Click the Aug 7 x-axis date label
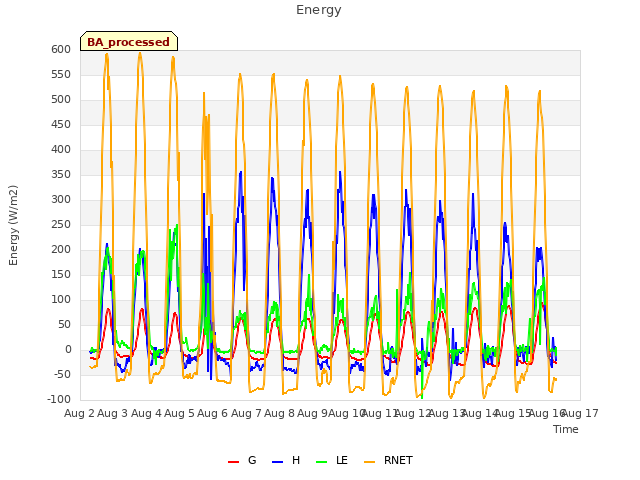Image resolution: width=640 pixels, height=480 pixels. coord(246,413)
